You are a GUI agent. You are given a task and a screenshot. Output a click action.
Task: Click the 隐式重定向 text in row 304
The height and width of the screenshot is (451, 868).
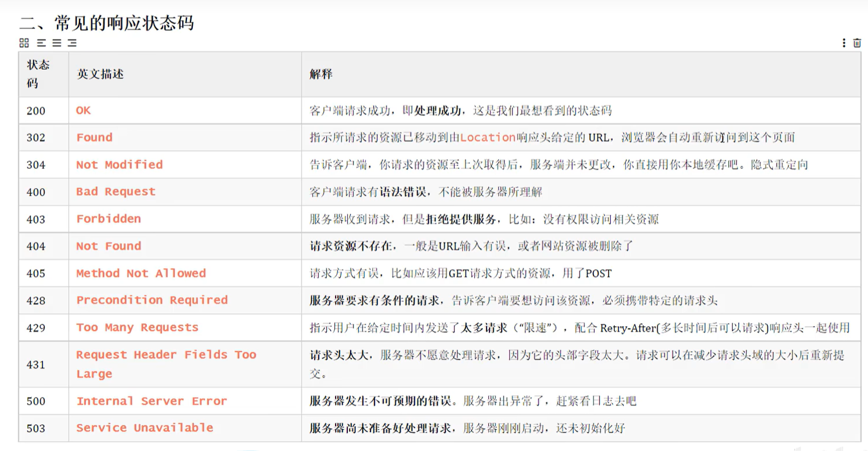click(779, 164)
